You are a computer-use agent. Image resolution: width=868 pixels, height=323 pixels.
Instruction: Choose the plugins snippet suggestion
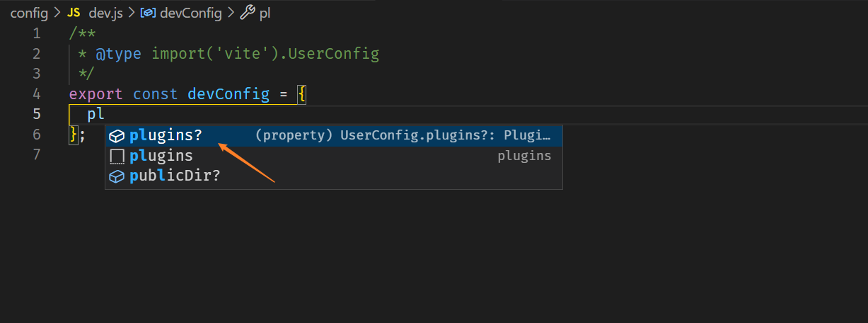[x=161, y=156]
